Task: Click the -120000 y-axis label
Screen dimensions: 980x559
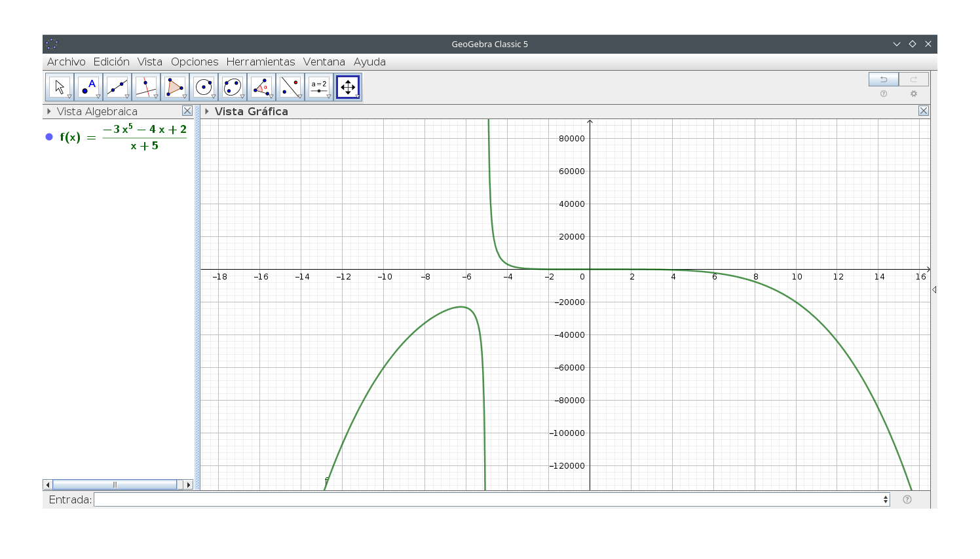Action: (x=567, y=465)
